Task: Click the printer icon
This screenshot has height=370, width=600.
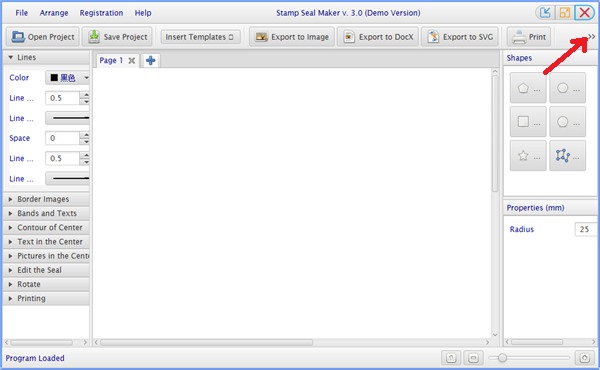Action: [x=519, y=37]
